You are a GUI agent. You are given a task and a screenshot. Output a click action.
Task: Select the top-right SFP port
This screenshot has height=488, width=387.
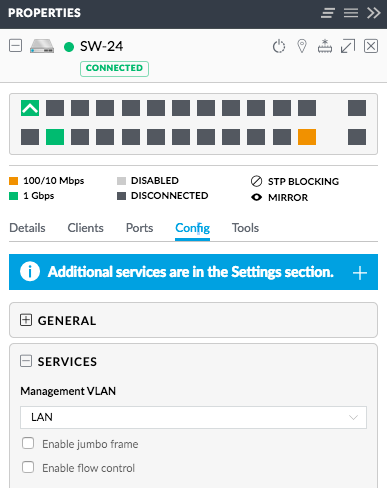(x=357, y=108)
